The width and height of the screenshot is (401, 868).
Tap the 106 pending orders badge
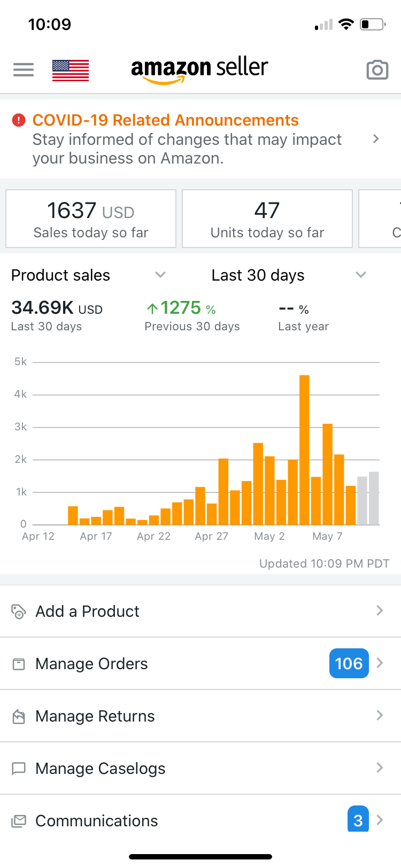[349, 663]
